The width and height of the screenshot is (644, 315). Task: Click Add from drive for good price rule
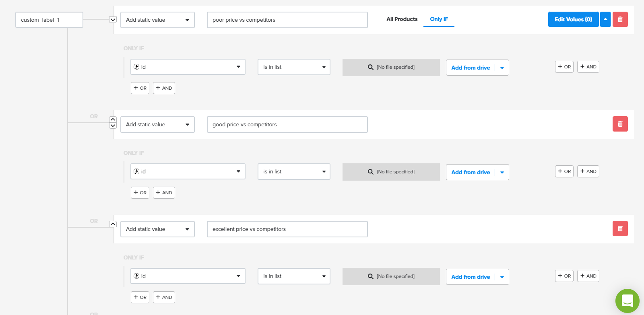(x=471, y=172)
